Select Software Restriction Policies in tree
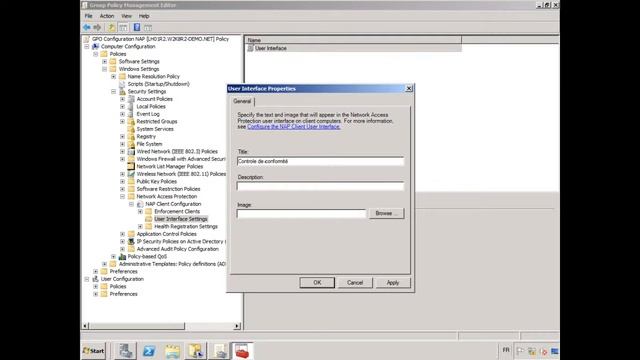 click(168, 189)
